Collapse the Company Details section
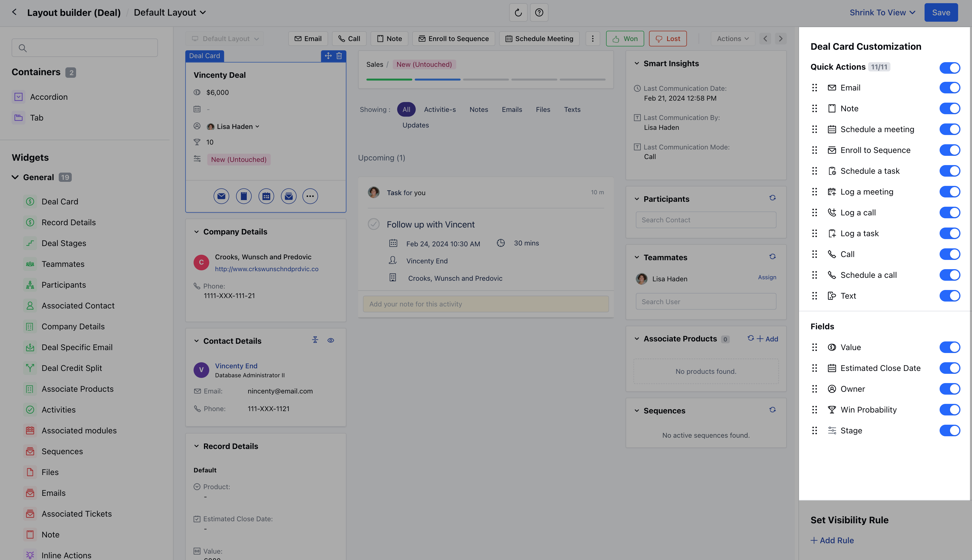The width and height of the screenshot is (972, 560). 196,232
